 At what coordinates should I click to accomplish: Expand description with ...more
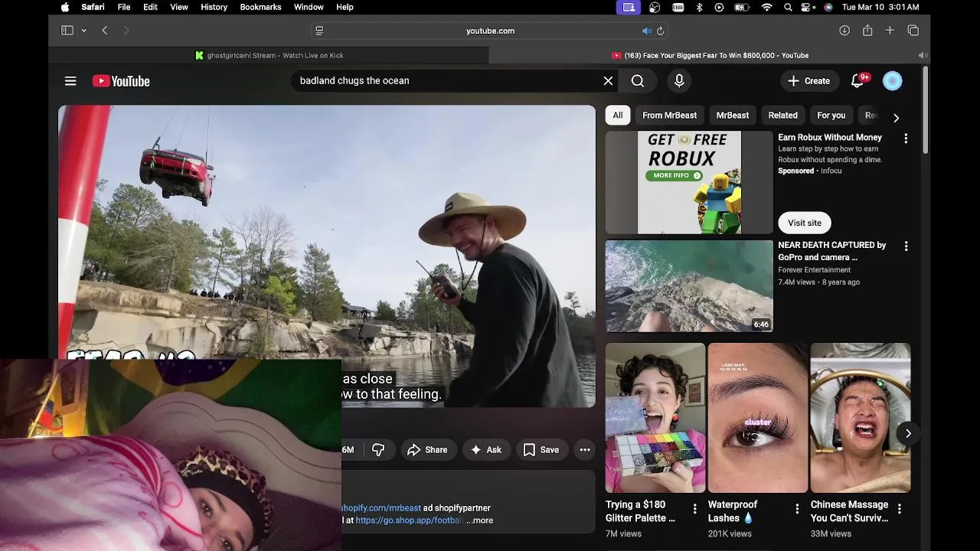(x=480, y=520)
